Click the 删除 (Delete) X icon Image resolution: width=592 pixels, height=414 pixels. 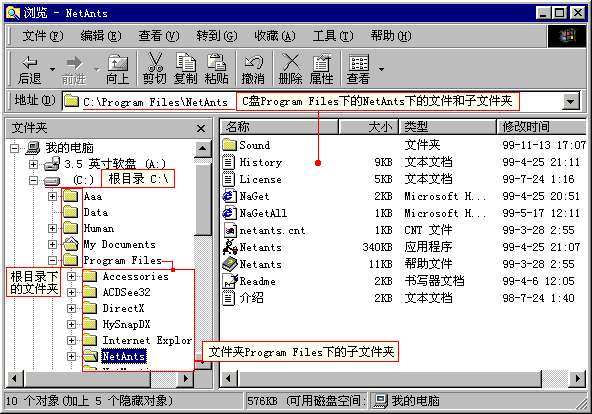(x=291, y=62)
